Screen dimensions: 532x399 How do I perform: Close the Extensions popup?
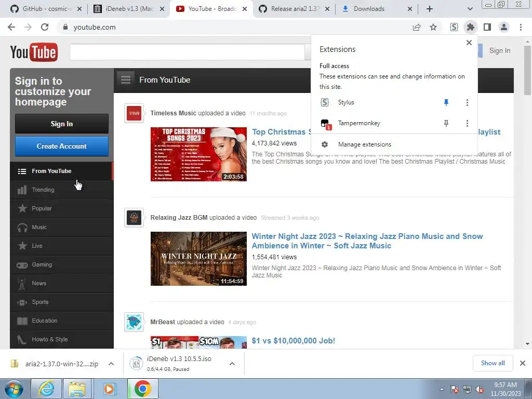469,43
